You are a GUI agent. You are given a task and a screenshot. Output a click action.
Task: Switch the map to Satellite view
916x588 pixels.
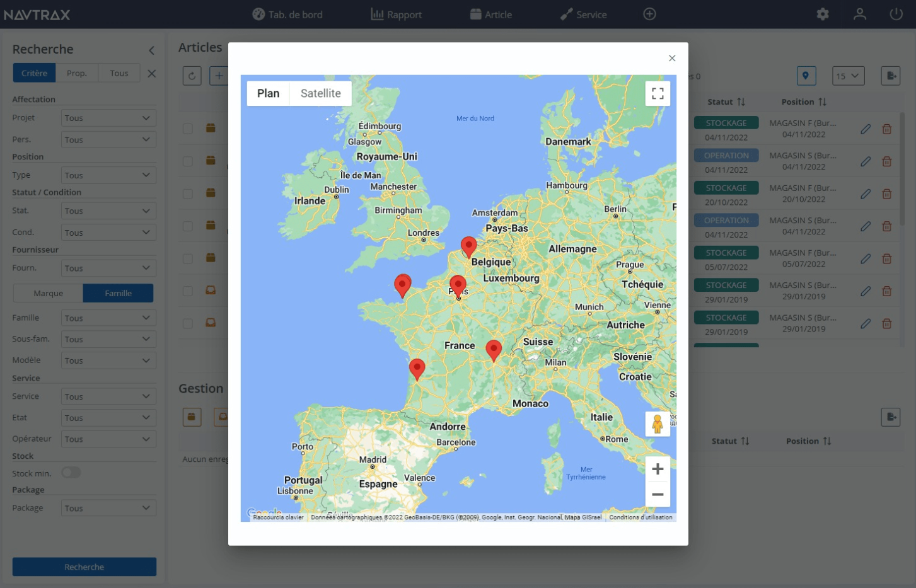320,93
